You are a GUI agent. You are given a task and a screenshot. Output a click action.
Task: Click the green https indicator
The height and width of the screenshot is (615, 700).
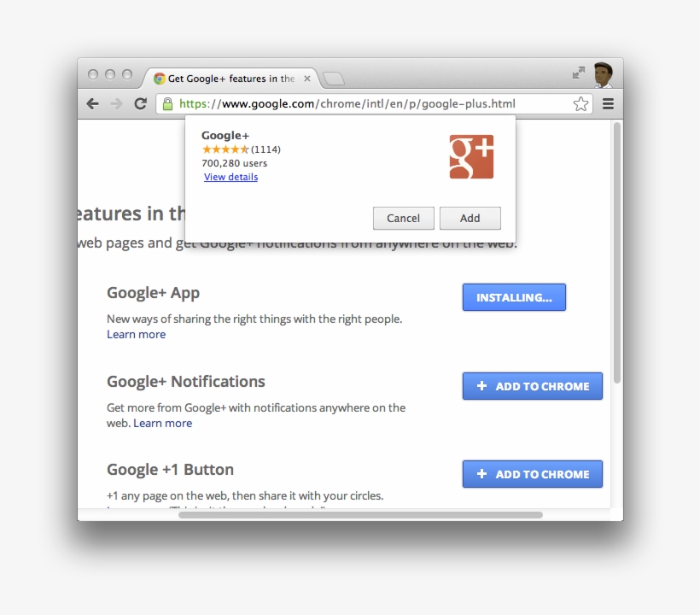195,103
